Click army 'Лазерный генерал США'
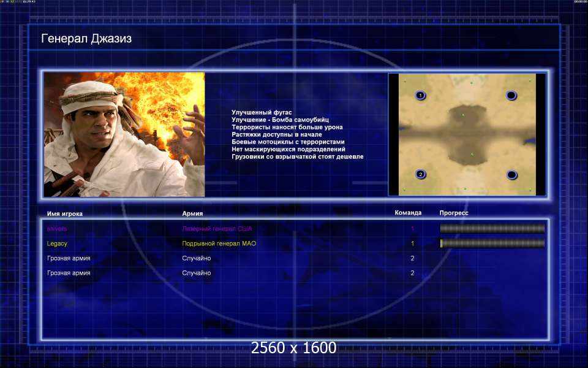Image resolution: width=588 pixels, height=368 pixels. click(x=217, y=229)
